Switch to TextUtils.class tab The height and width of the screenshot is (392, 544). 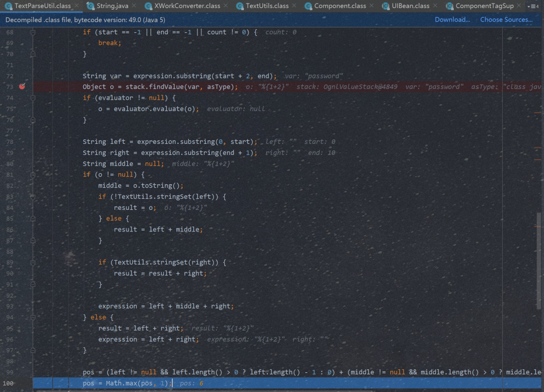click(267, 6)
